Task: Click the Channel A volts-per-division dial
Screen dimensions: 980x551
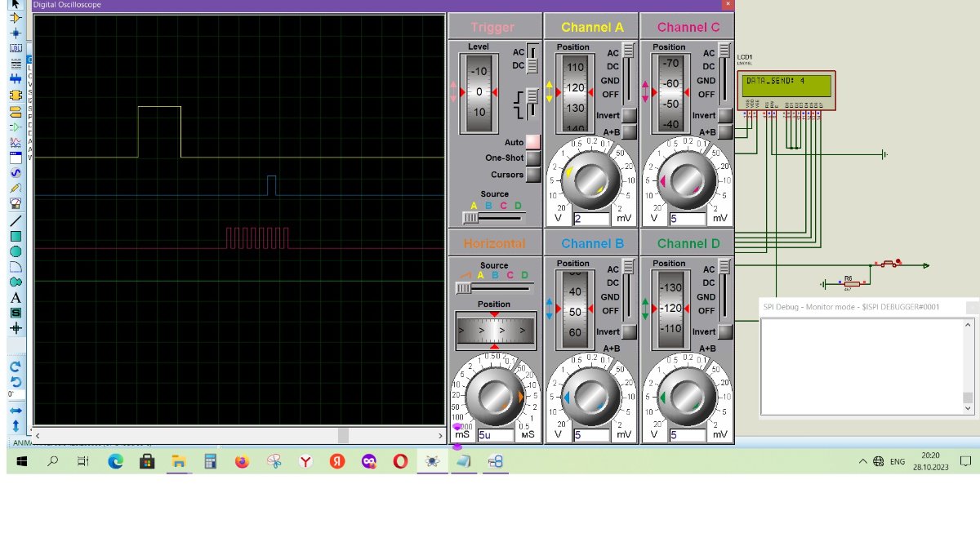Action: click(x=591, y=181)
